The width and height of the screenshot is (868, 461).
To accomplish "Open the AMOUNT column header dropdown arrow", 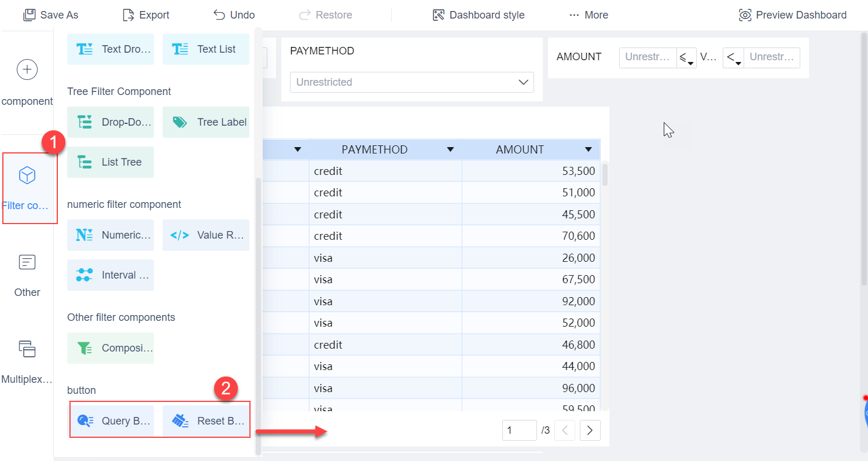I will [x=589, y=150].
